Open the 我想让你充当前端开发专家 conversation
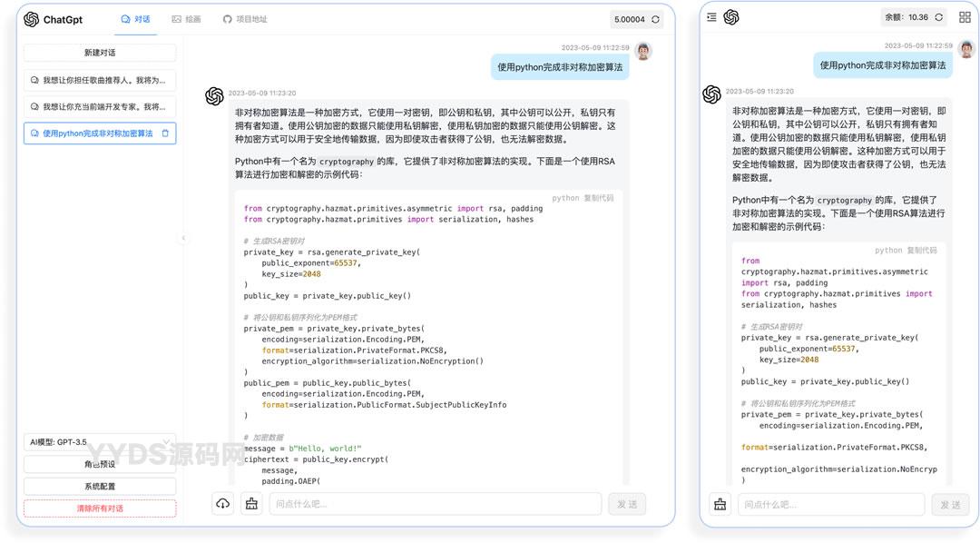Image resolution: width=980 pixels, height=543 pixels. (x=100, y=106)
